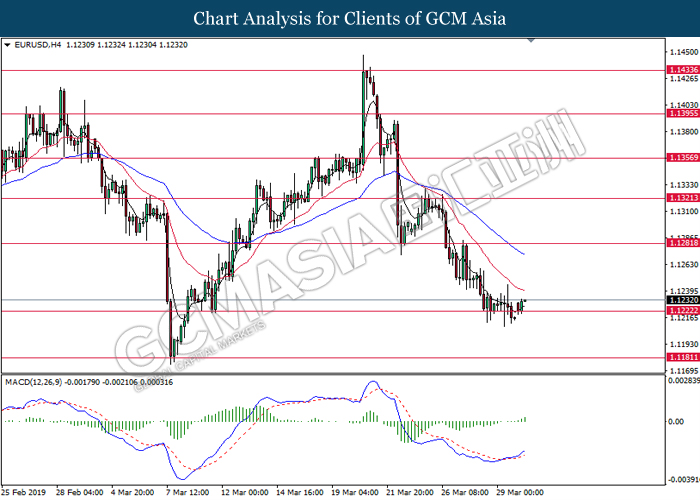Image resolution: width=700 pixels, height=500 pixels.
Task: Click the 1.12395 price axis value
Action: click(x=684, y=291)
